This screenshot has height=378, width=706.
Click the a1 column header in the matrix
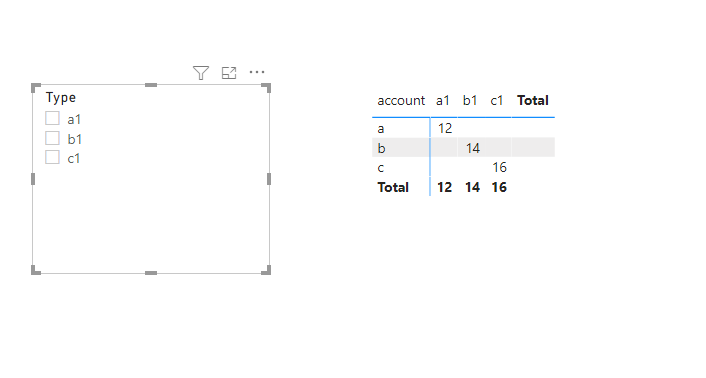coord(443,100)
